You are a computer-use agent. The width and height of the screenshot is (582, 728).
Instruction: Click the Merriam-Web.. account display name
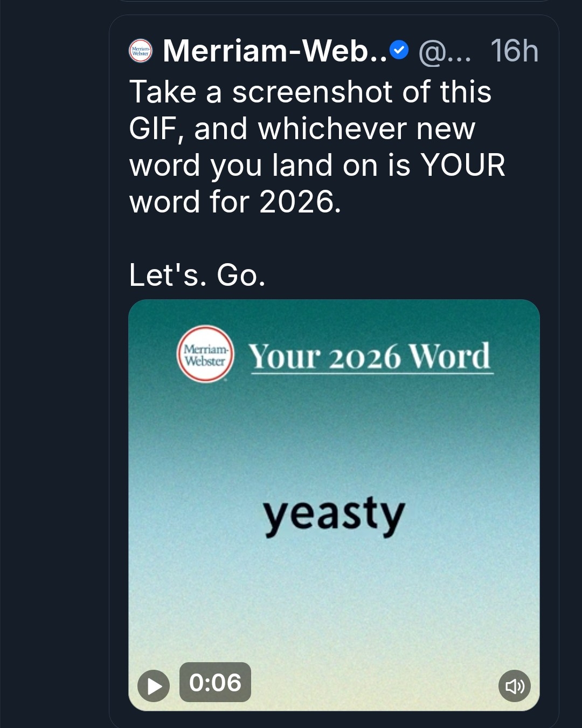275,51
